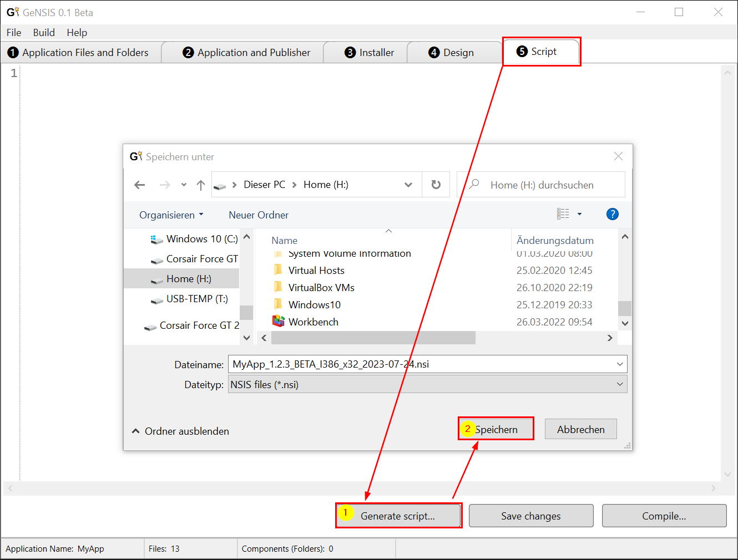The image size is (738, 560).
Task: Click the USB-TEMP (T:) drive icon
Action: 157,300
